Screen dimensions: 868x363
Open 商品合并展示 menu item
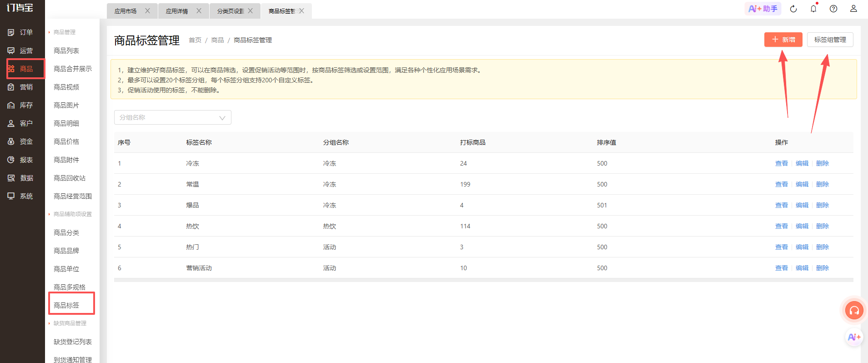(73, 69)
